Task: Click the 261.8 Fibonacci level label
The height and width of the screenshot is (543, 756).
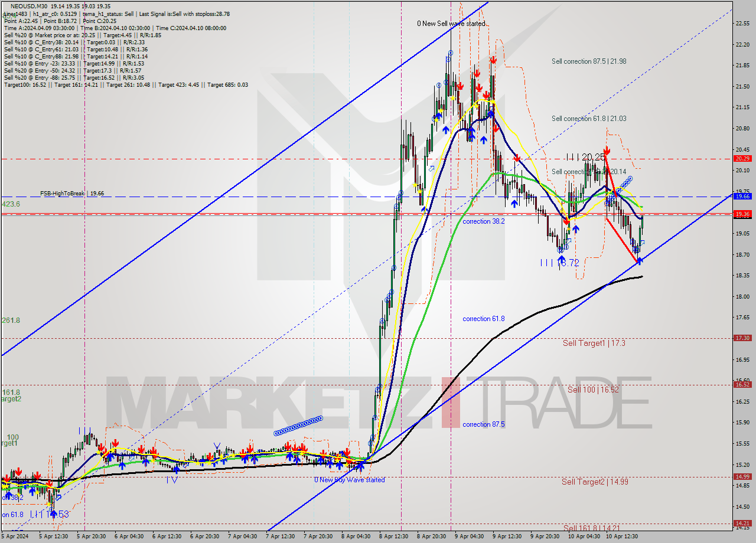Action: (11, 320)
